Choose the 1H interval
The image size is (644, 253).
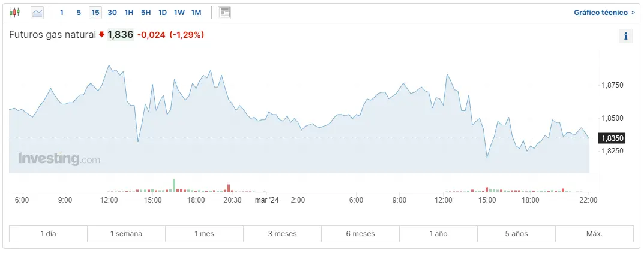pyautogui.click(x=129, y=12)
